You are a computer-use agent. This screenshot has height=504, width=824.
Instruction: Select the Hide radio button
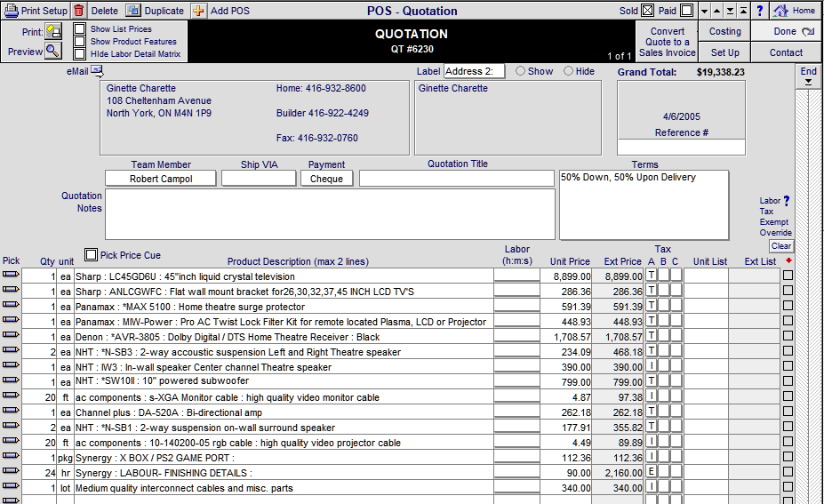point(568,70)
